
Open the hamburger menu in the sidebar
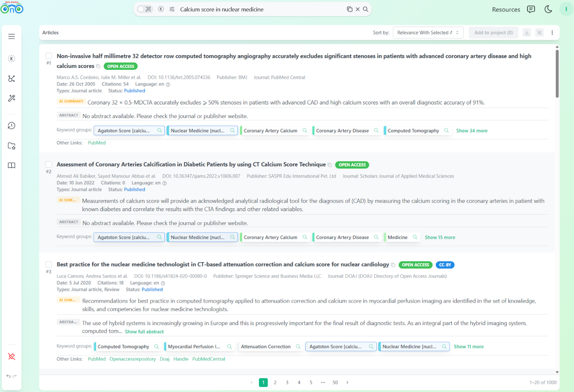pos(11,36)
